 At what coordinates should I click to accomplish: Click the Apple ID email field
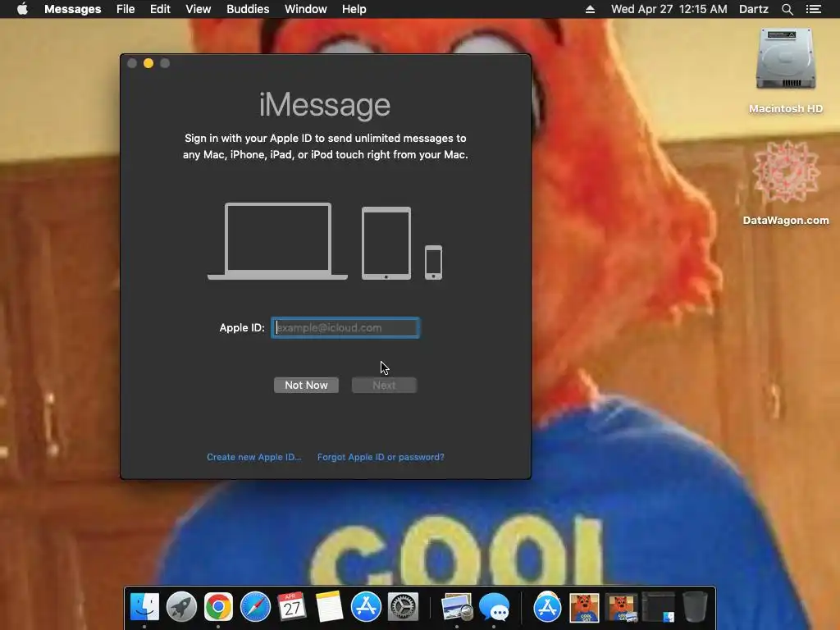tap(345, 327)
